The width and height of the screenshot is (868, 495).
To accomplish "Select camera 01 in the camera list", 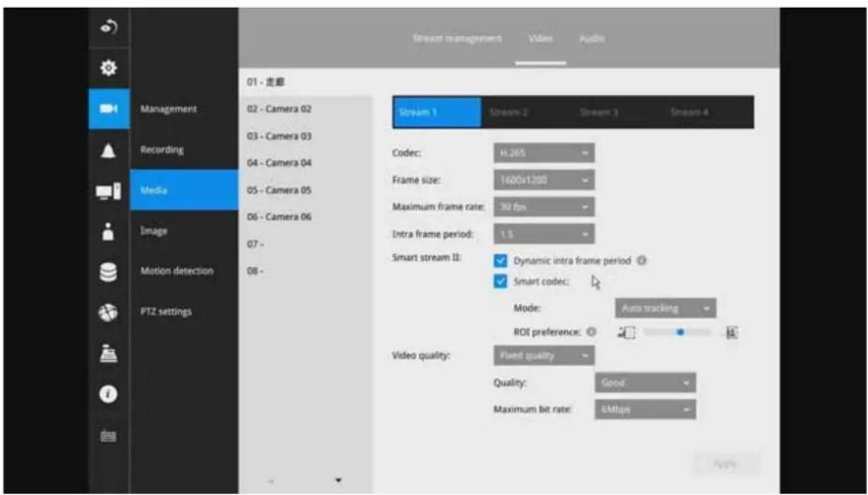I will (305, 83).
